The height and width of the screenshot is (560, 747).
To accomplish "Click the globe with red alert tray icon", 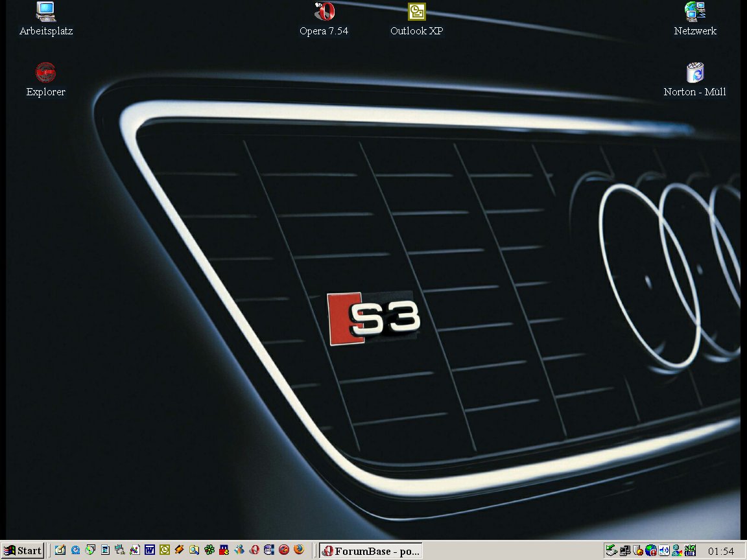I will pyautogui.click(x=651, y=550).
